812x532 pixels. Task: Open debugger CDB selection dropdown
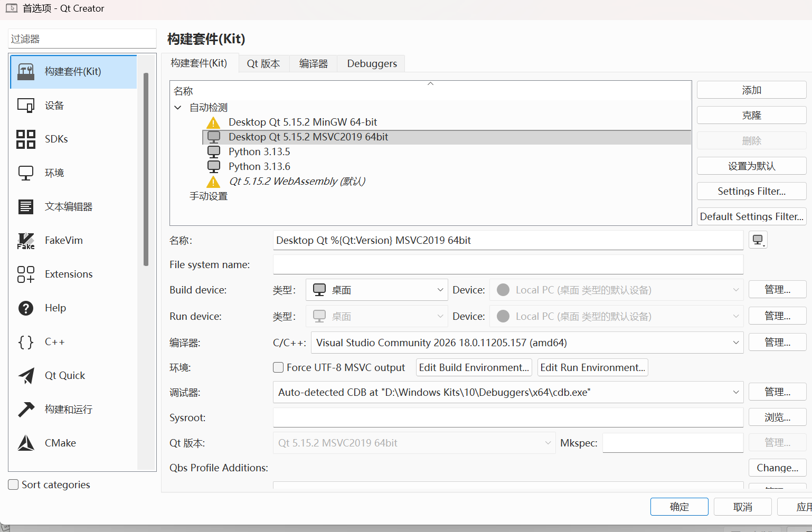(508, 392)
